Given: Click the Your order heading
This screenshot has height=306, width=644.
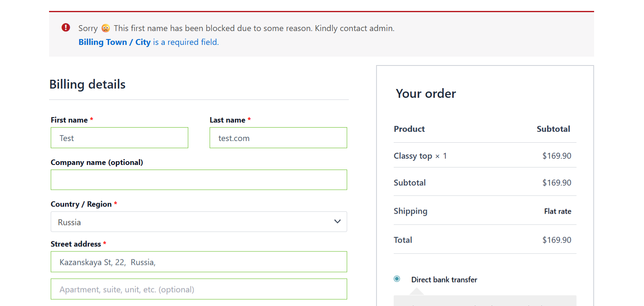Looking at the screenshot, I should (426, 94).
